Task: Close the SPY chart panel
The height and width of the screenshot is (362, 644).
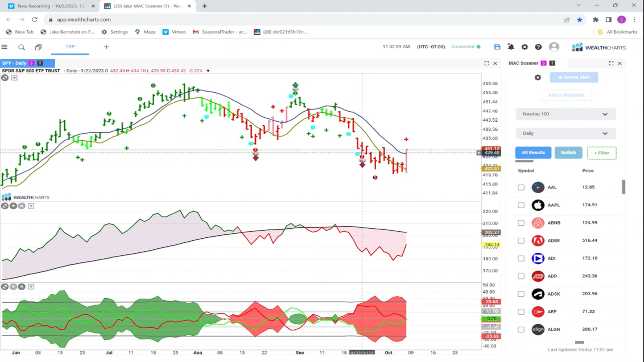Action: [495, 63]
